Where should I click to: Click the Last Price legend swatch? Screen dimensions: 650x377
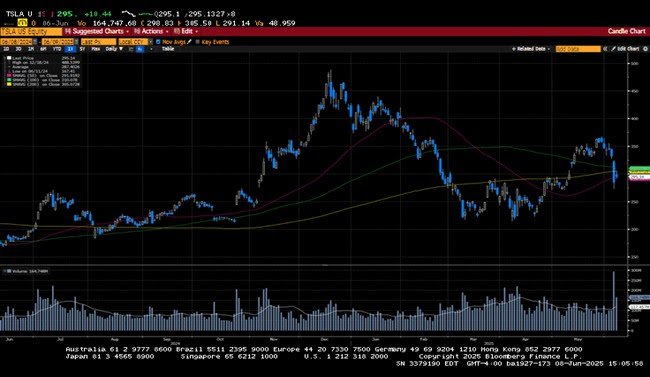9,58
